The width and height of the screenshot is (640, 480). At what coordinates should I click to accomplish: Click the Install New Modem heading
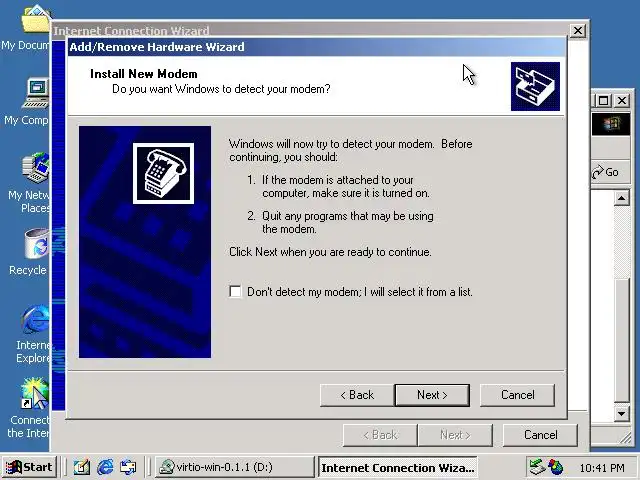(x=144, y=74)
